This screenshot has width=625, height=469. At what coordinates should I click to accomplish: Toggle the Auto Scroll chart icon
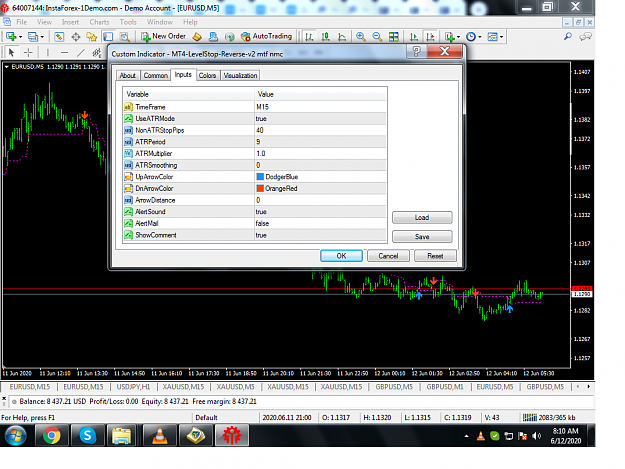414,37
